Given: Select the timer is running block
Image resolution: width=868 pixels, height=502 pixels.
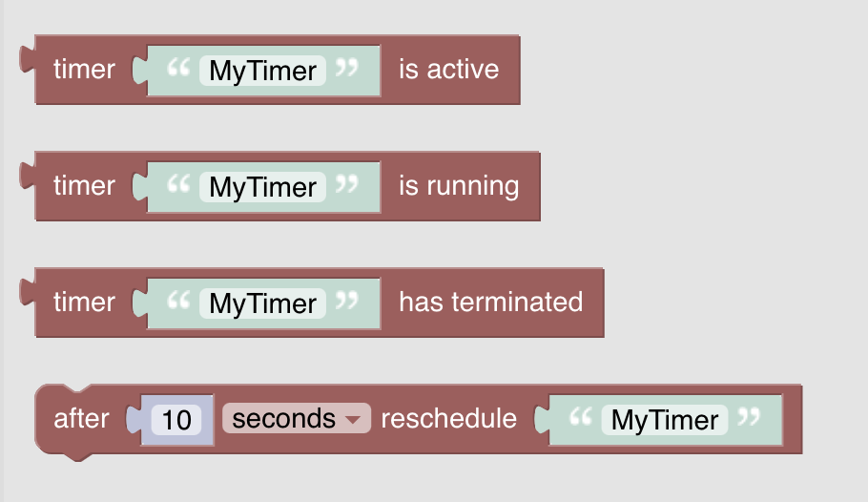Looking at the screenshot, I should click(459, 185).
